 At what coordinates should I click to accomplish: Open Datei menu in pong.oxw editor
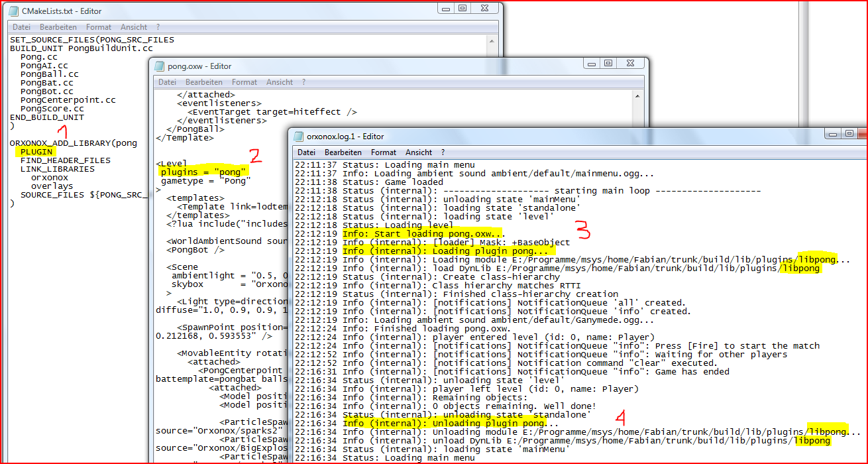[x=168, y=82]
